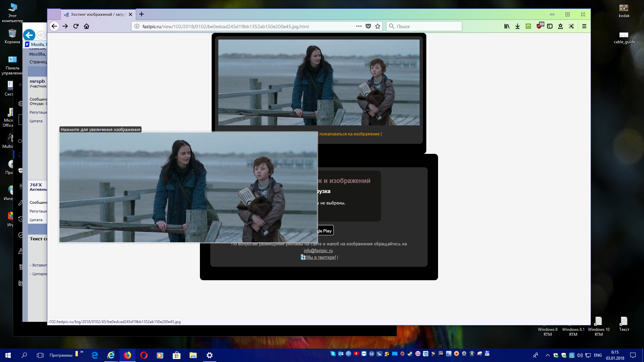
Task: Toggle Firefox sidebar view
Action: coord(550,26)
